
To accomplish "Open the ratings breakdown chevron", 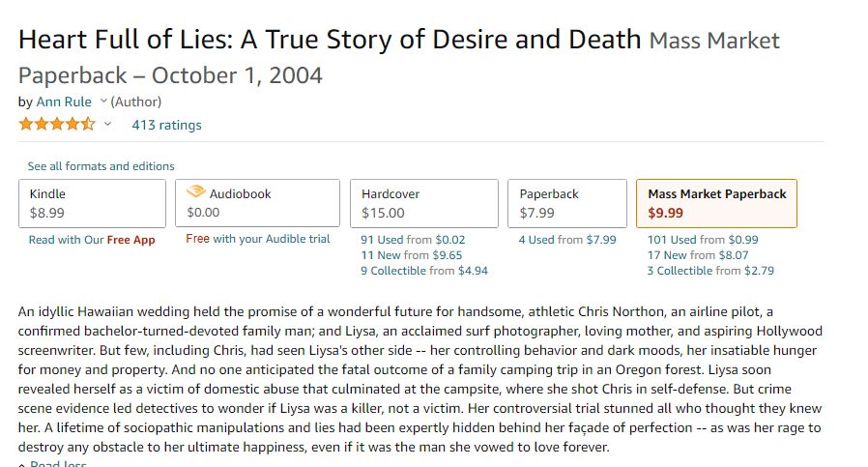I will tap(107, 124).
